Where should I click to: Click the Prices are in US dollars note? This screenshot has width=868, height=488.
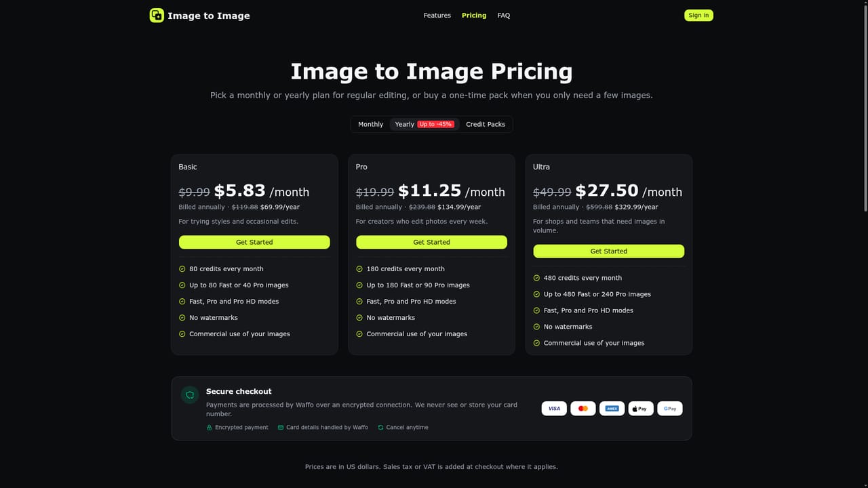pyautogui.click(x=431, y=467)
